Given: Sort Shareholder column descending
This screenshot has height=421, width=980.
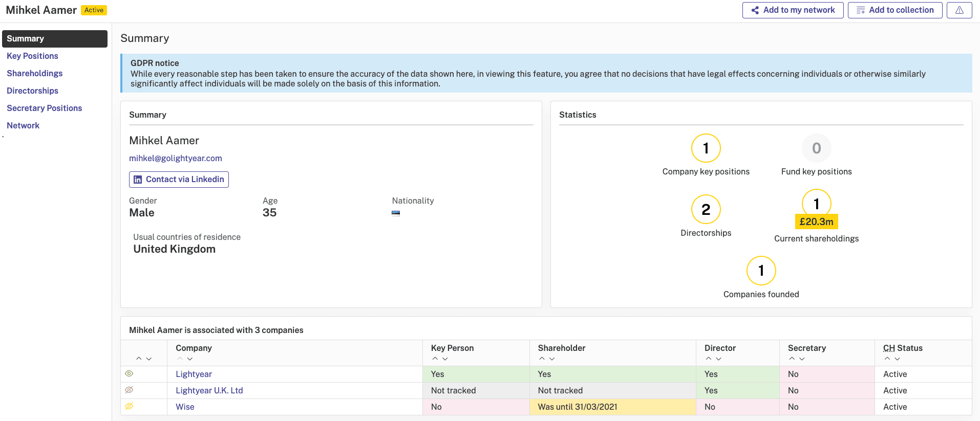Looking at the screenshot, I should (x=552, y=359).
